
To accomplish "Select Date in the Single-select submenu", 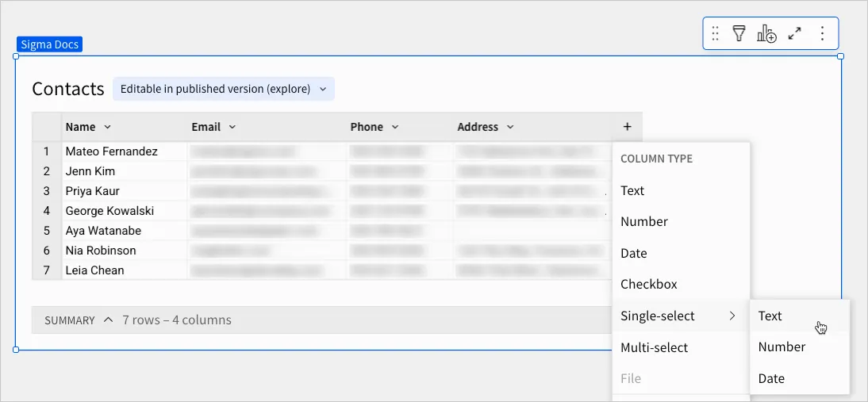I will click(799, 378).
